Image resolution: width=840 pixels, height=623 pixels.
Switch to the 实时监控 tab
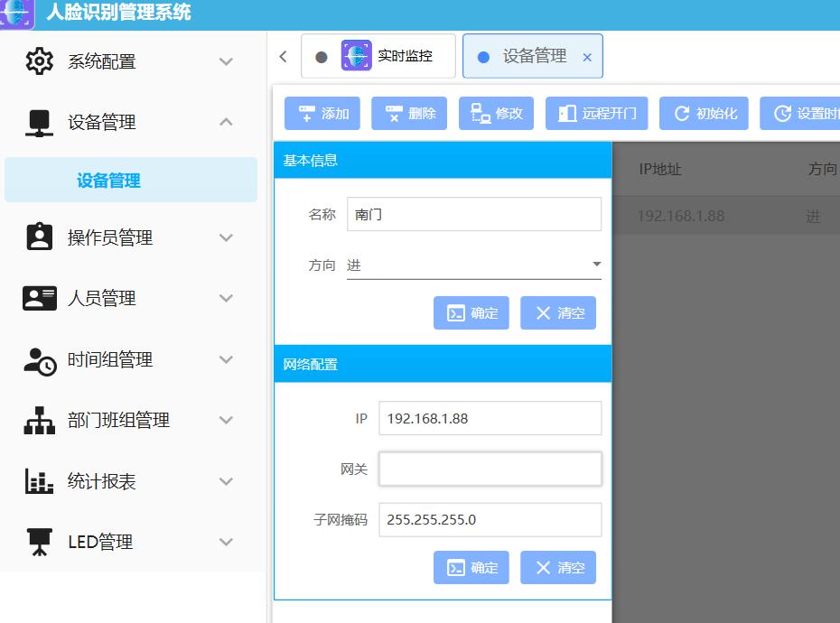pos(404,56)
